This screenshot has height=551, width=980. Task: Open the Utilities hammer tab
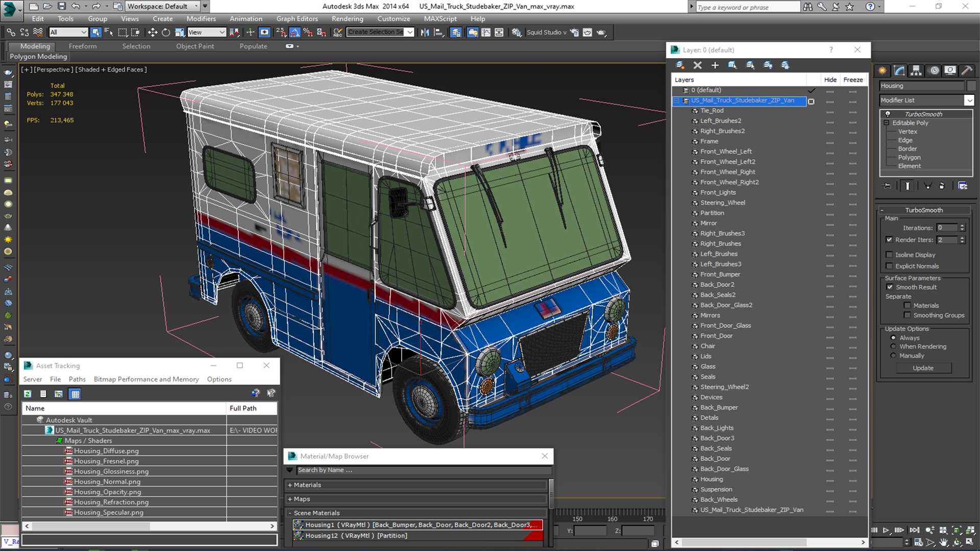pos(967,70)
